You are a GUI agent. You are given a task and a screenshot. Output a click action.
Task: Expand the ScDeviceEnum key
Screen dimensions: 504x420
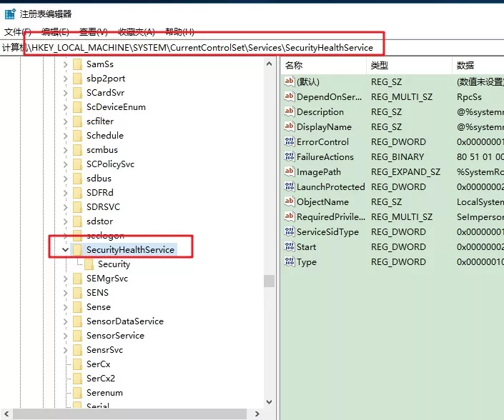(65, 107)
